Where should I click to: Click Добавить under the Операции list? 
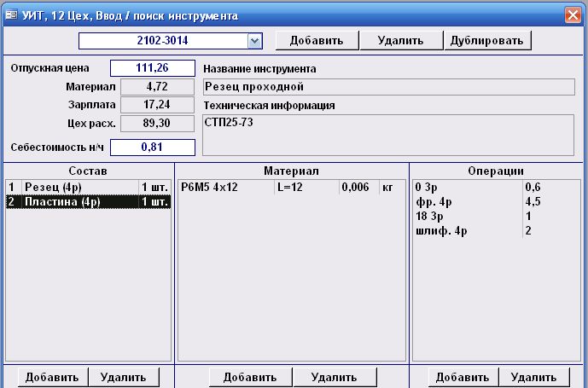click(463, 378)
